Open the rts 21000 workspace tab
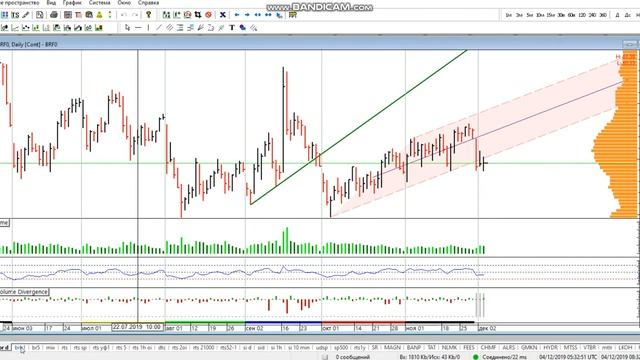The height and width of the screenshot is (360, 640). (x=203, y=347)
